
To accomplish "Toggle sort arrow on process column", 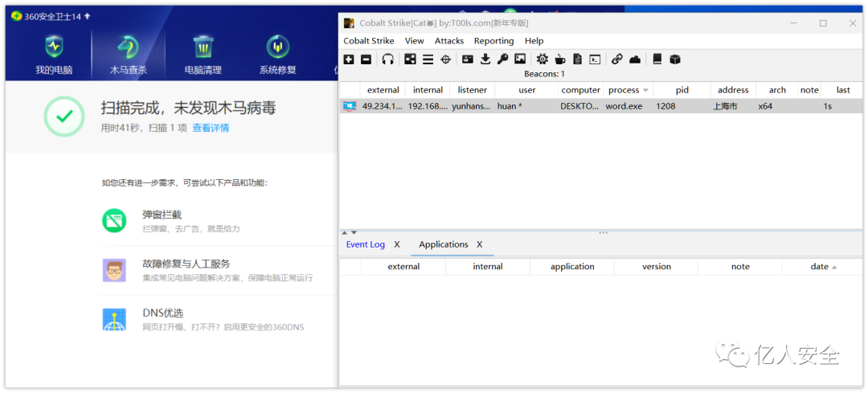I will pos(645,90).
